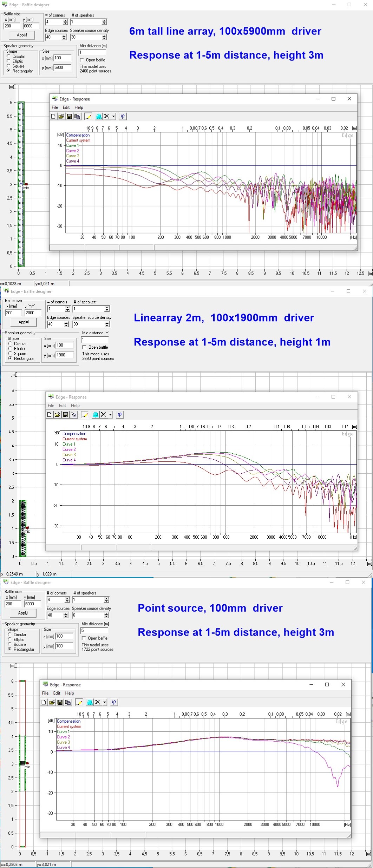This screenshot has height=868, width=373.
Task: Click Copy icon in Point source Response toolbar
Action: tap(68, 702)
